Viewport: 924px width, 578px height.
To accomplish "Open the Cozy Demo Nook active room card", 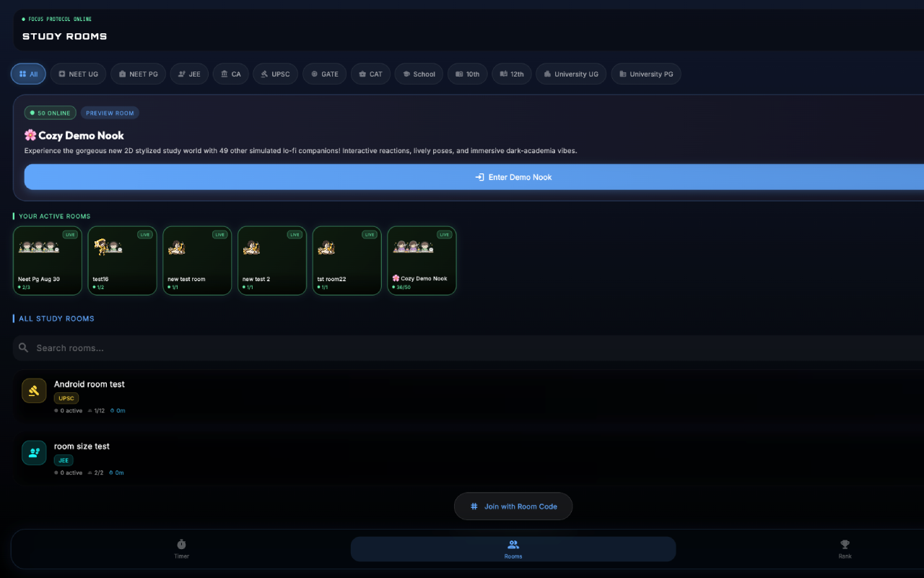I will pos(422,261).
